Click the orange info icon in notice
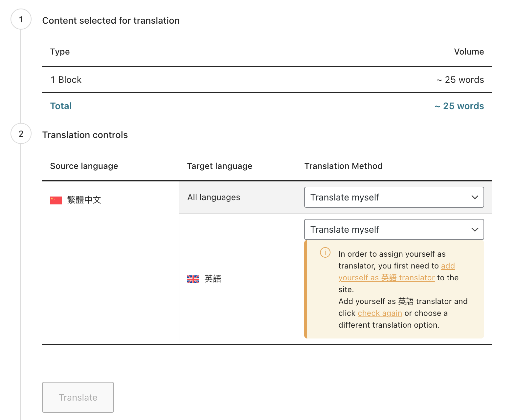This screenshot has height=420, width=517. [325, 252]
